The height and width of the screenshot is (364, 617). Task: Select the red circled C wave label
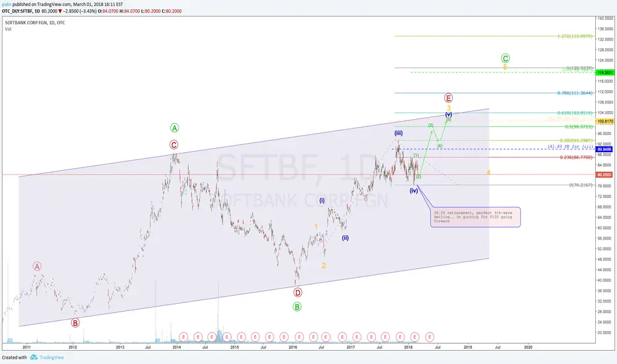(x=173, y=145)
